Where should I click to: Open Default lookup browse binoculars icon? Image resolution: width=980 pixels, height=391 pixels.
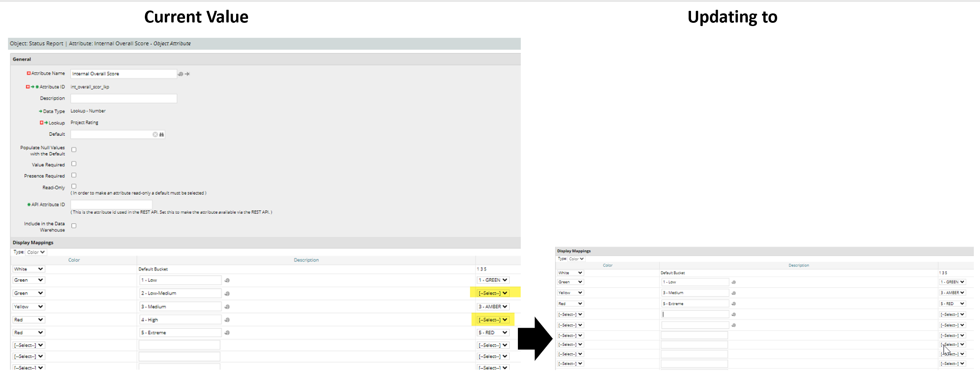click(x=162, y=135)
